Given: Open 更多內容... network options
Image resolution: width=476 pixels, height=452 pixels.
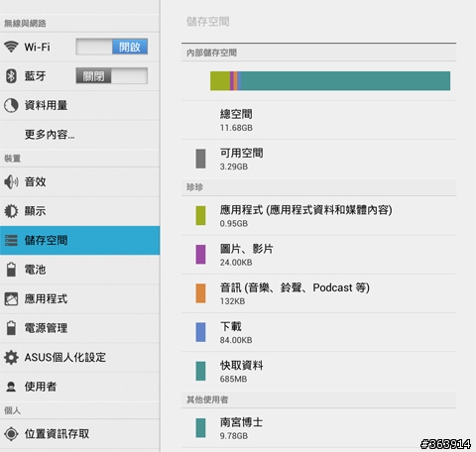Looking at the screenshot, I should click(x=79, y=135).
